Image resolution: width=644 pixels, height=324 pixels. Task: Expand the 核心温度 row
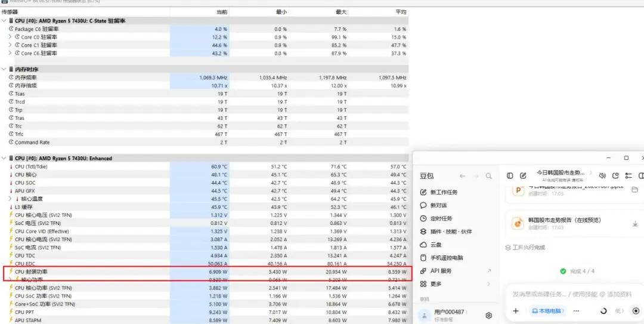click(x=10, y=199)
